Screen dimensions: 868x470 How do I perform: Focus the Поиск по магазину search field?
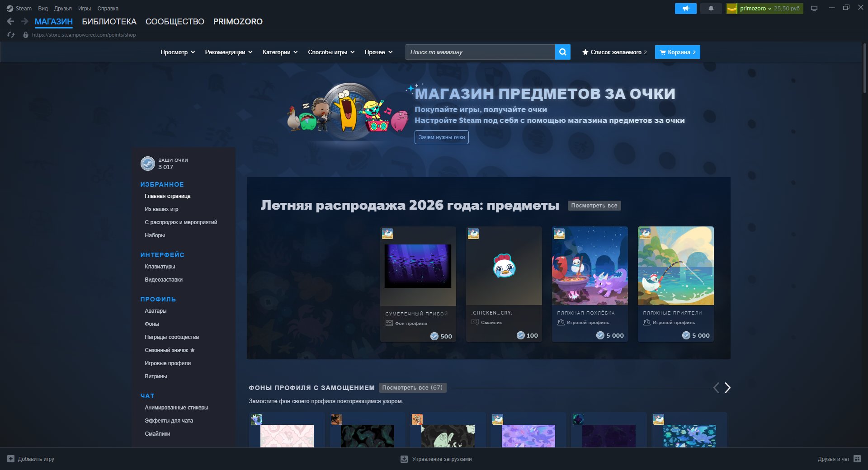(x=480, y=52)
